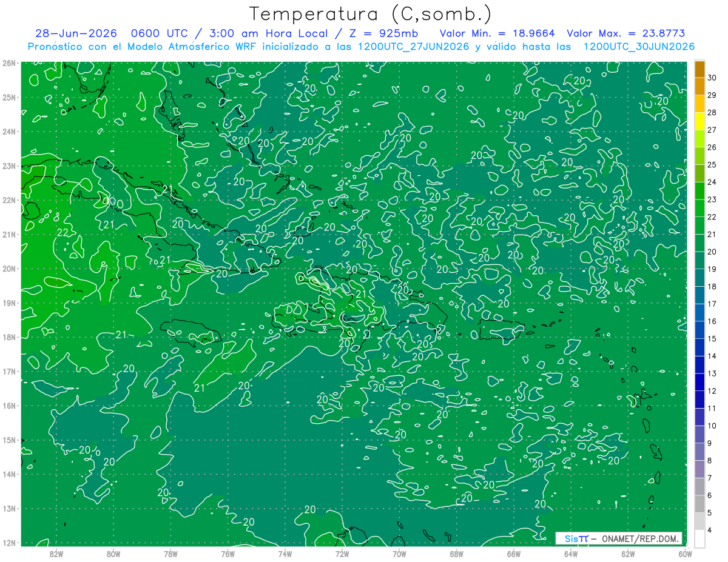Viewport: 728px width, 562px height.
Task: Click the "14N" latitude axis label
Action: (x=9, y=474)
